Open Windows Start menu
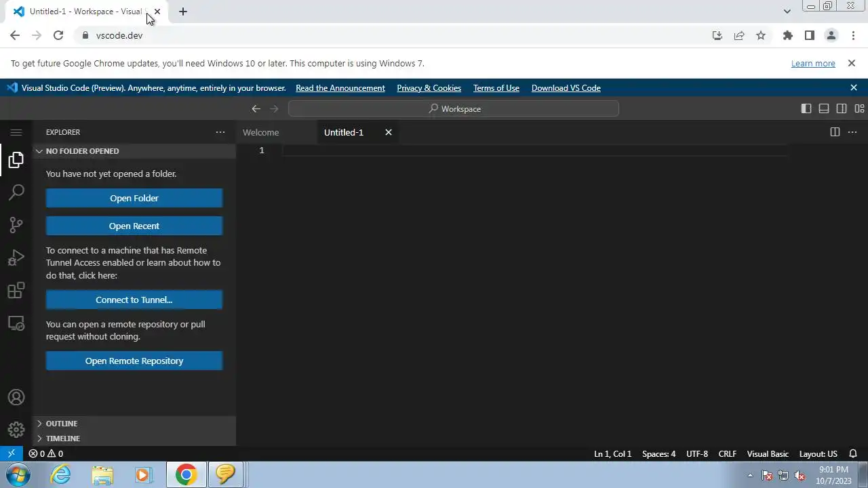The width and height of the screenshot is (868, 488). (18, 474)
